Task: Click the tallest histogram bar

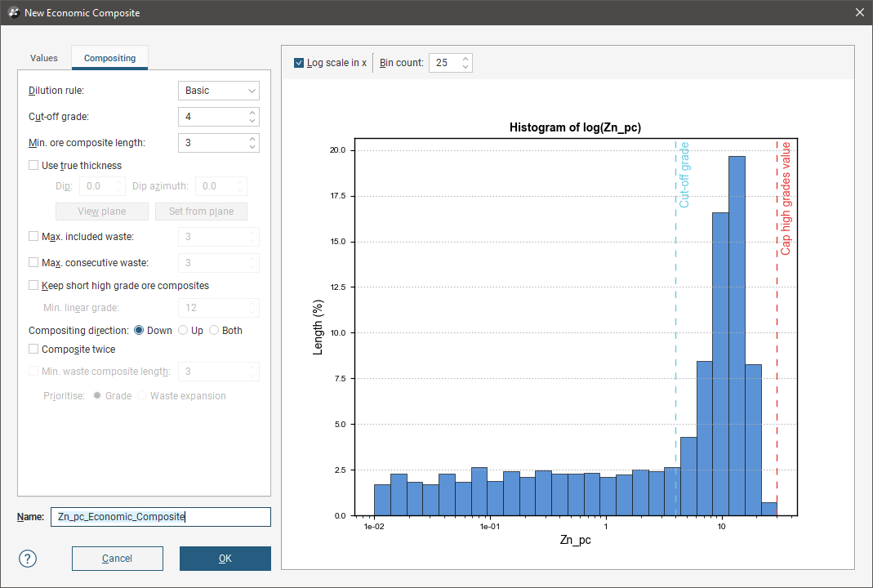Action: tap(737, 336)
